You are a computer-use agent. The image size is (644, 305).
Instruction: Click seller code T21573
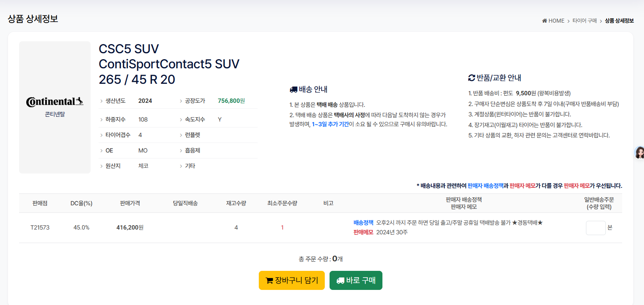pyautogui.click(x=40, y=228)
